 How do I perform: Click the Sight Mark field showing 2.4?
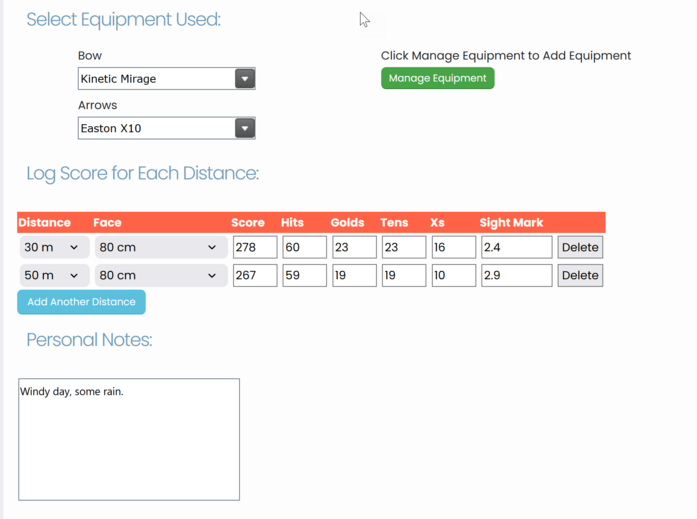pos(517,247)
